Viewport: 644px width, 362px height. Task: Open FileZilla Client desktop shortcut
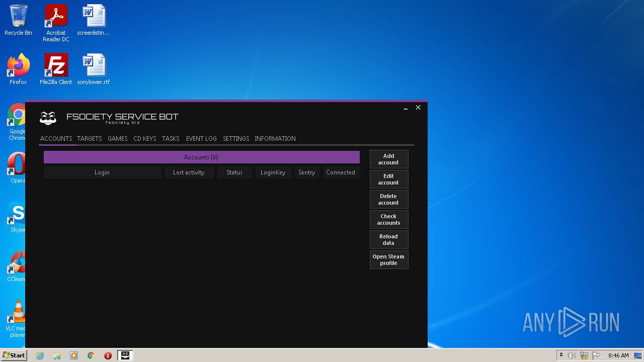tap(56, 69)
